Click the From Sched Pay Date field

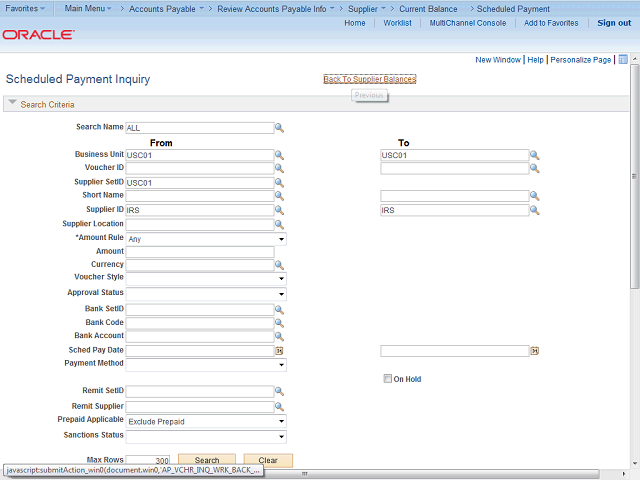click(x=200, y=351)
